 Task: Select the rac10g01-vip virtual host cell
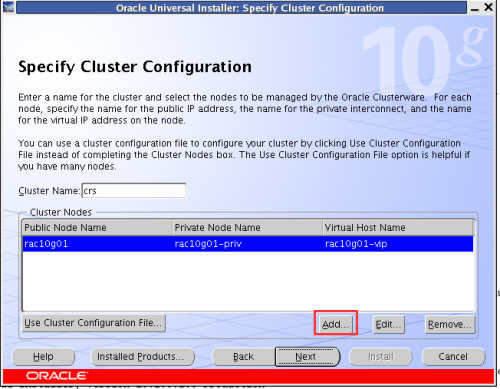click(398, 244)
